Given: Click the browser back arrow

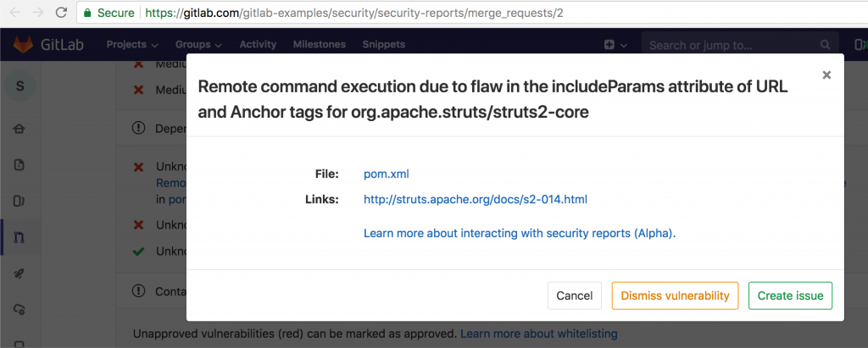Looking at the screenshot, I should [14, 13].
